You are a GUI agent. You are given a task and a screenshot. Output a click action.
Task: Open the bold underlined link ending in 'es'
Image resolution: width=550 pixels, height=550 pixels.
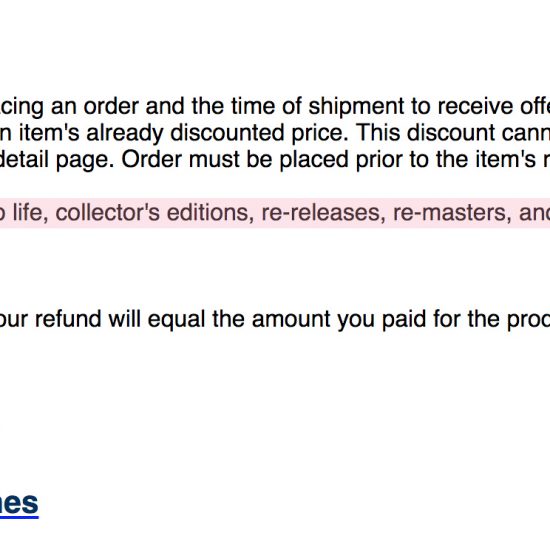(x=19, y=504)
